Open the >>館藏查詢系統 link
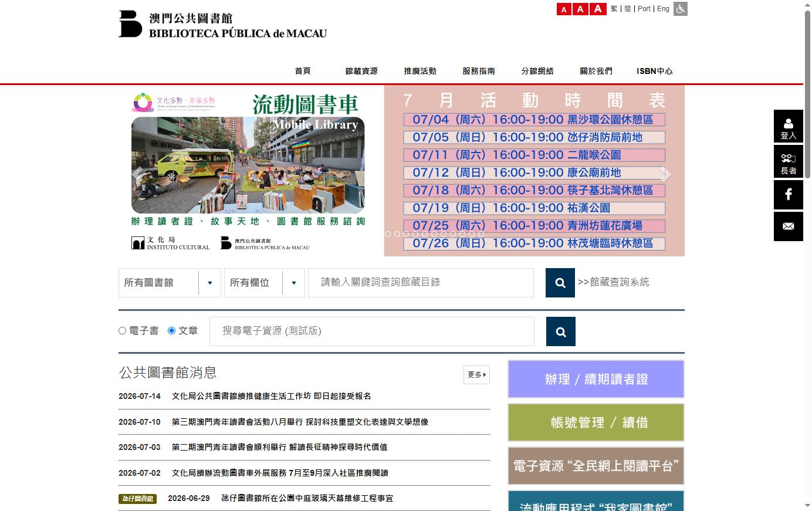This screenshot has width=812, height=511. [614, 282]
